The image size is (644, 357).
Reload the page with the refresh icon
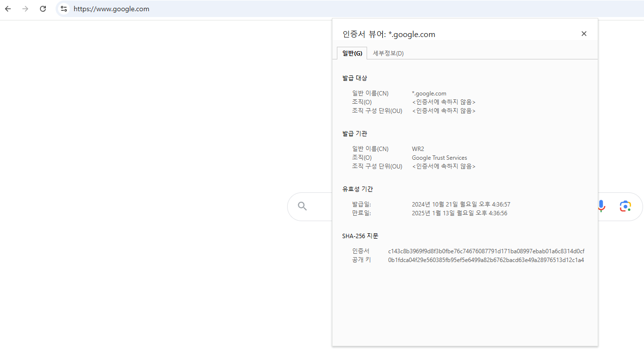(x=43, y=9)
